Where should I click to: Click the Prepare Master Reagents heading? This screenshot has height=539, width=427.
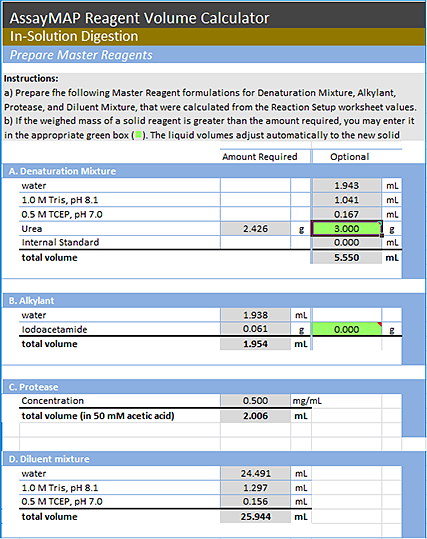click(81, 55)
